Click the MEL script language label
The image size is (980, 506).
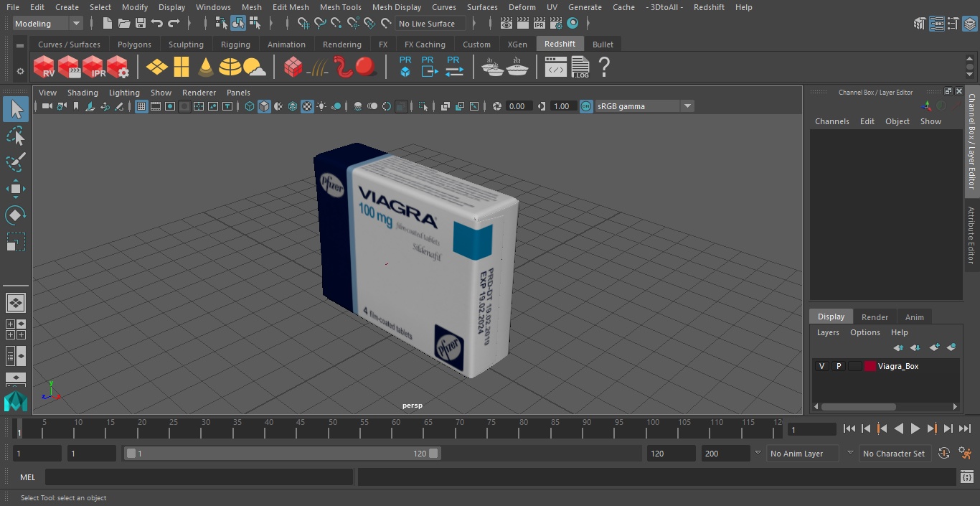(x=27, y=477)
